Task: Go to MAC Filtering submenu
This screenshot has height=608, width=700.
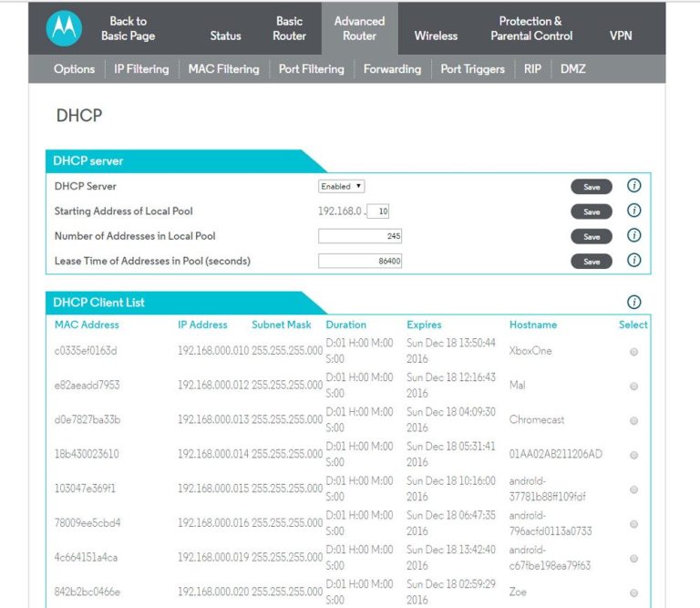Action: (223, 68)
